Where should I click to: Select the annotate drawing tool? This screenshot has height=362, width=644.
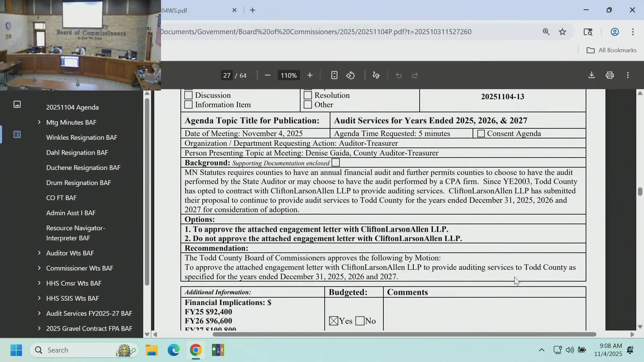point(376,75)
